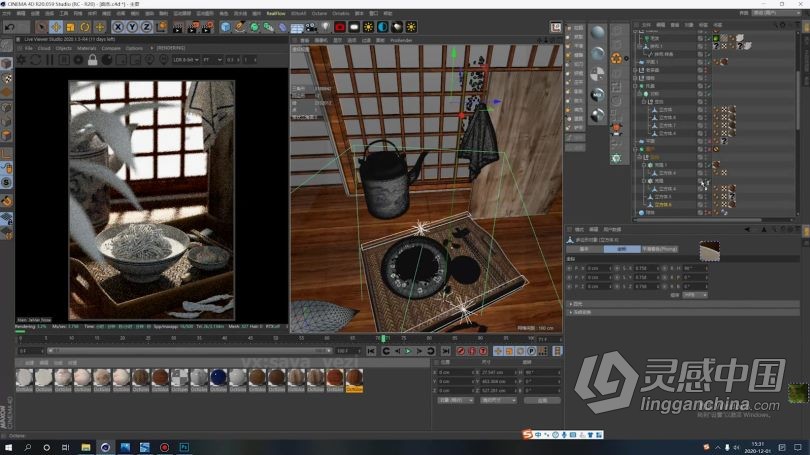Open File Explorer from taskbar
The height and width of the screenshot is (455, 810).
[86, 447]
